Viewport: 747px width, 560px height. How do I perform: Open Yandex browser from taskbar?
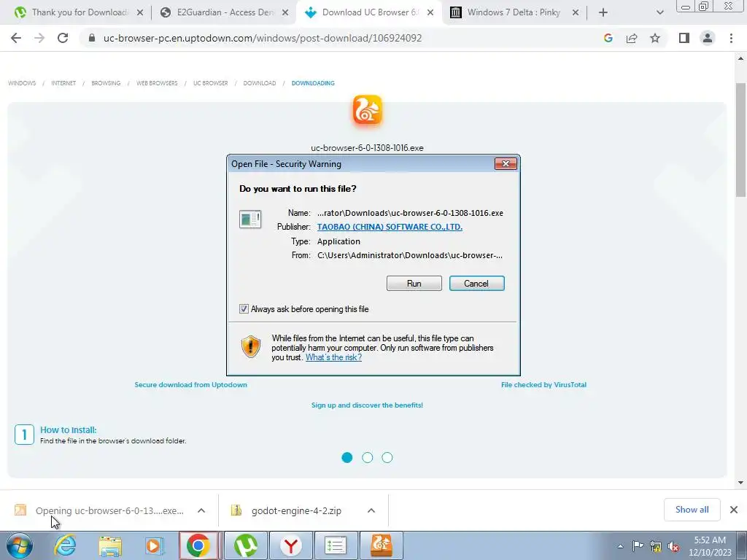(x=290, y=545)
